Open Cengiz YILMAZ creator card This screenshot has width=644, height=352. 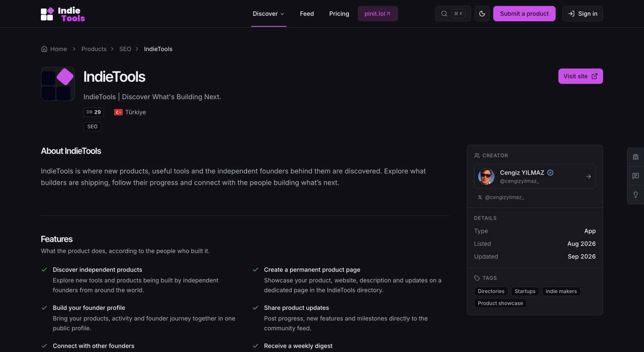[x=535, y=176]
